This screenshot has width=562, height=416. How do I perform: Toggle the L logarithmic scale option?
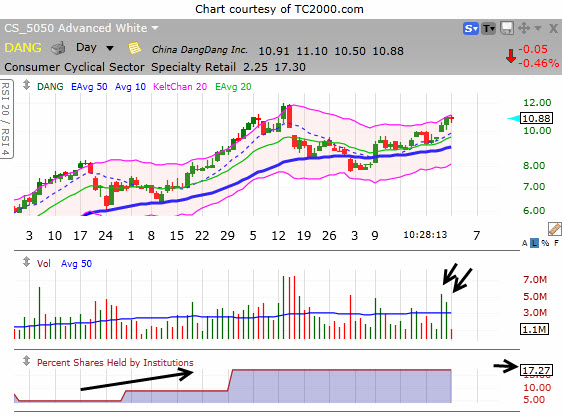pyautogui.click(x=534, y=243)
